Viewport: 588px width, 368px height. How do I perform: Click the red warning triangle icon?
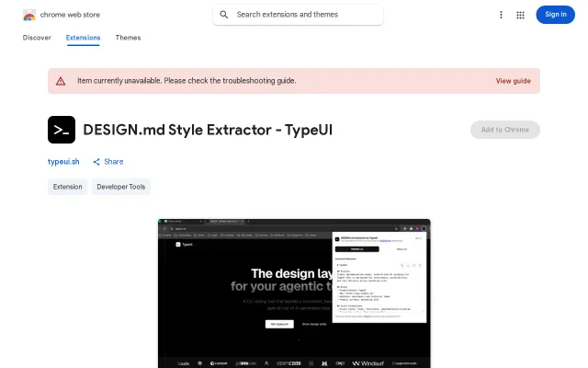[61, 81]
